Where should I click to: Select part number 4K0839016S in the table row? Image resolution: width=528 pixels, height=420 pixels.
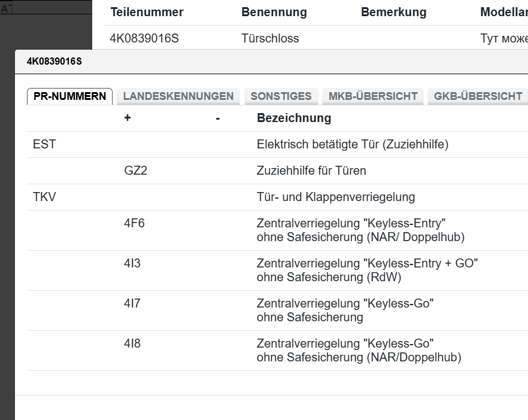(x=144, y=39)
